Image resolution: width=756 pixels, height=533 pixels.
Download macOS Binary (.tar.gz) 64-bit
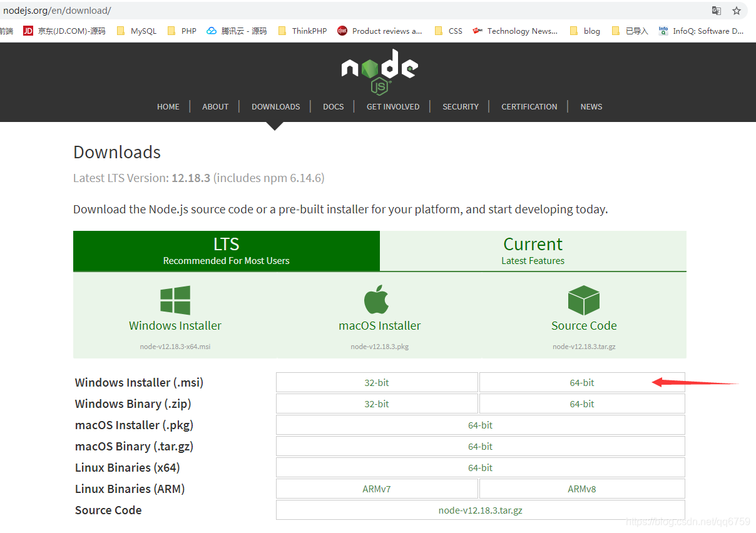(x=481, y=447)
